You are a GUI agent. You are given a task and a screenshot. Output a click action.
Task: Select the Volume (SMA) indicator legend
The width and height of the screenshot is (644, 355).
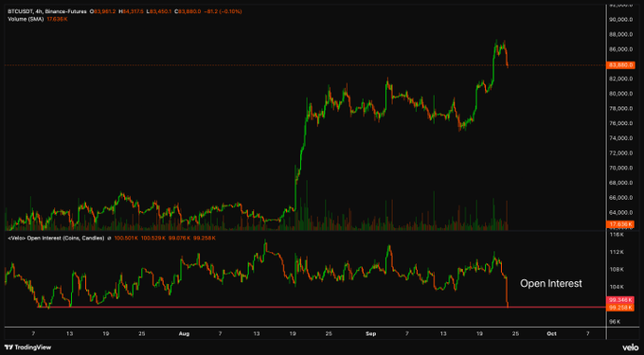pyautogui.click(x=26, y=19)
